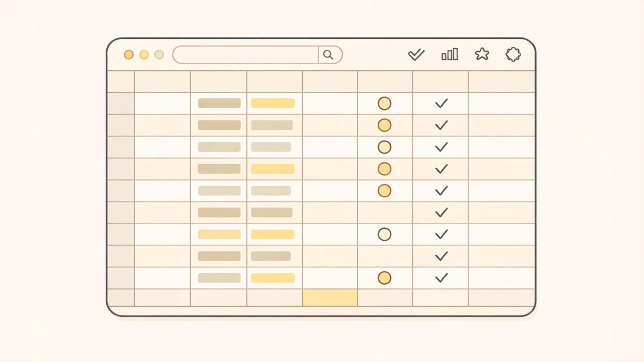The image size is (644, 362).
Task: Select the circle in the third row
Action: pyautogui.click(x=384, y=147)
